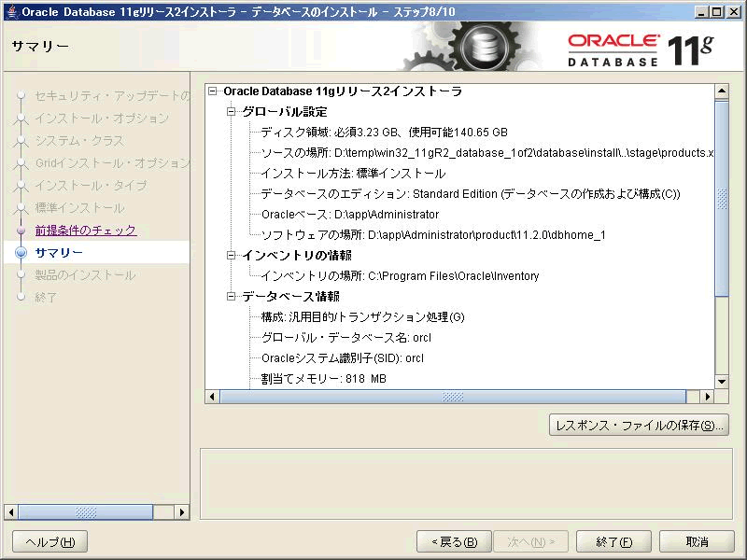Click the summary tree scroll down arrow
This screenshot has width=747, height=560.
721,381
